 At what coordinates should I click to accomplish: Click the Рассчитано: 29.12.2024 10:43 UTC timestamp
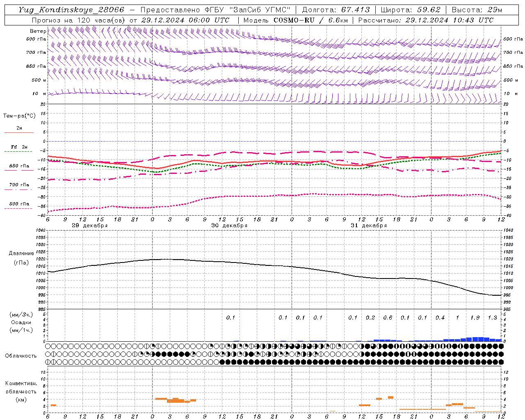tap(426, 20)
